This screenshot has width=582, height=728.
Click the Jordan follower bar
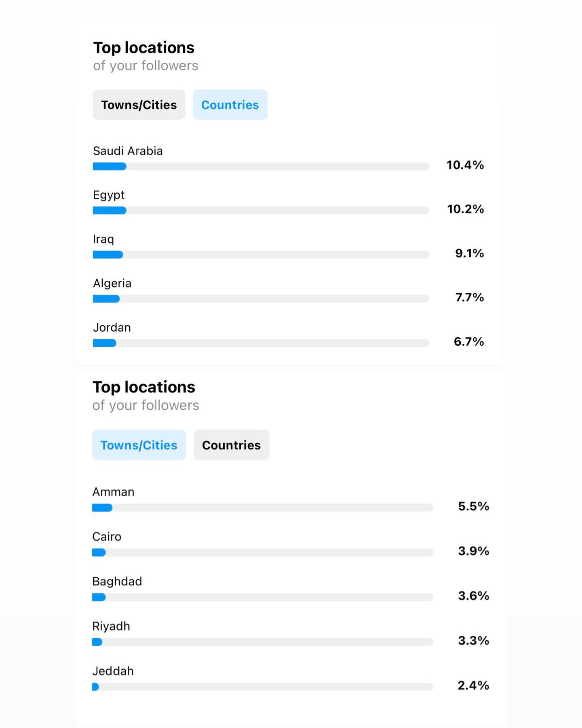coord(261,343)
